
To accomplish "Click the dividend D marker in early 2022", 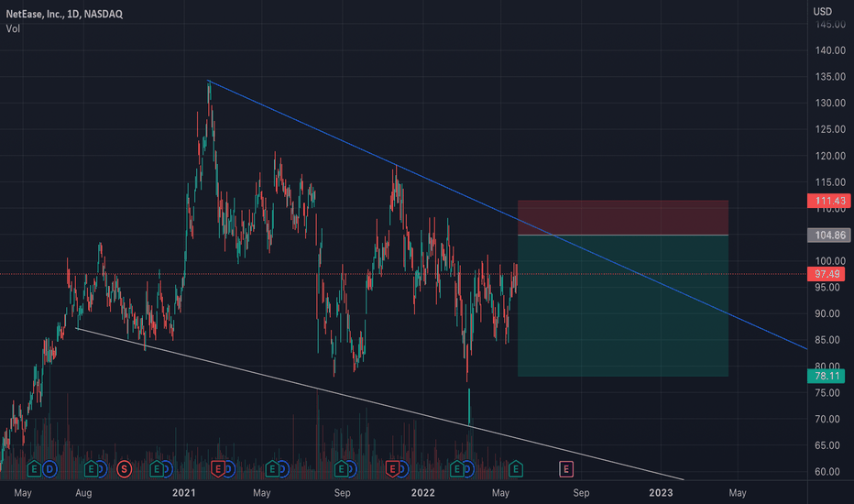I will [x=468, y=468].
